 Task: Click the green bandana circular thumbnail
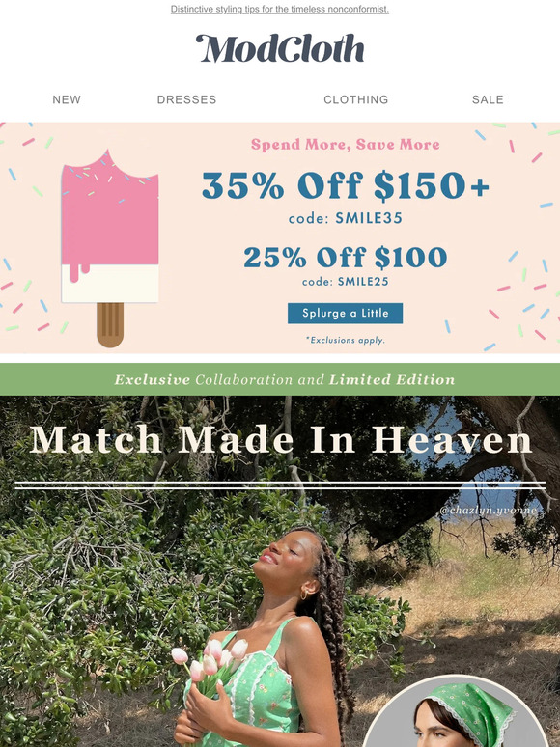(460, 710)
